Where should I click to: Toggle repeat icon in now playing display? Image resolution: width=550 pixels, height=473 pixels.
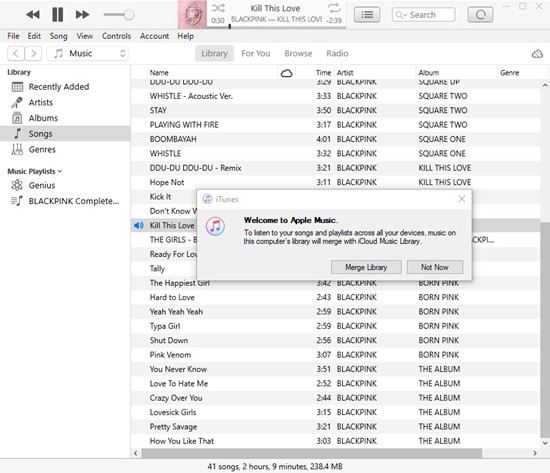334,8
